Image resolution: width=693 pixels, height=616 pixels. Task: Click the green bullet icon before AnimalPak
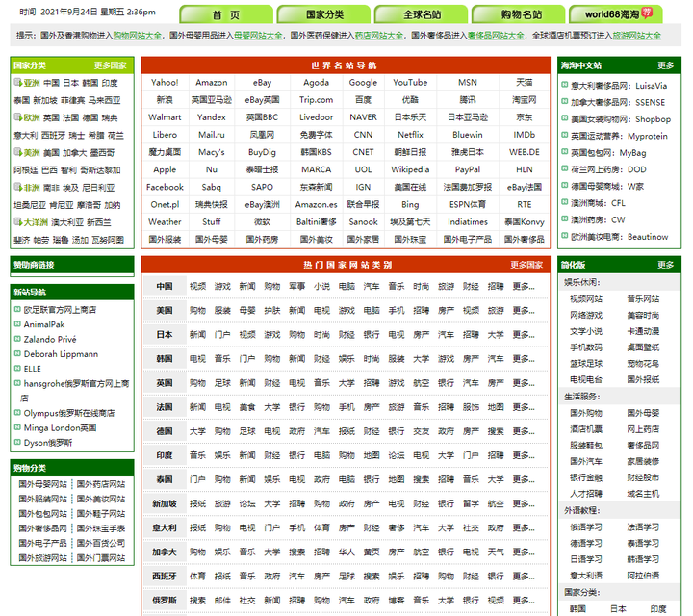[17, 324]
